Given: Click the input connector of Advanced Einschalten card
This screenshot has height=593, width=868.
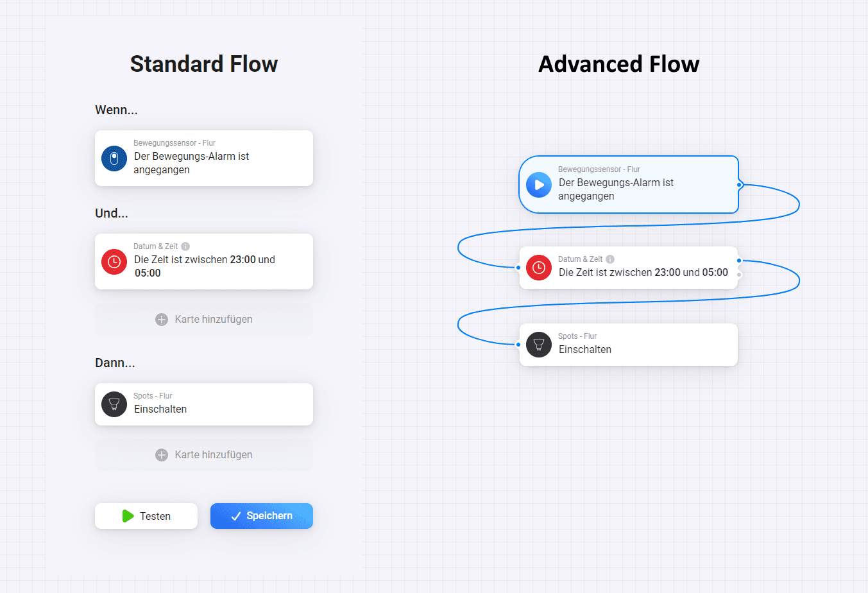Looking at the screenshot, I should [x=518, y=345].
